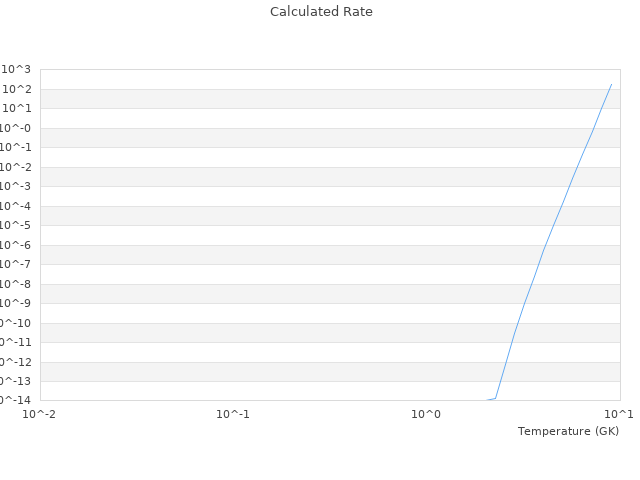Select the 10^2 label on the y-axis
Image resolution: width=640 pixels, height=480 pixels.
click(x=17, y=89)
